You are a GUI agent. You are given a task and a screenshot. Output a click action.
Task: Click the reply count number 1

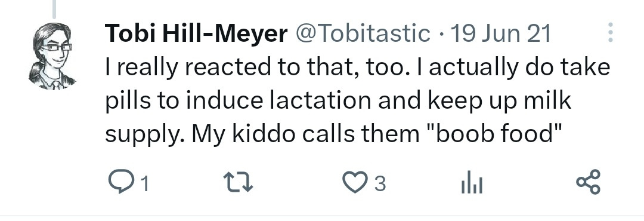[144, 183]
